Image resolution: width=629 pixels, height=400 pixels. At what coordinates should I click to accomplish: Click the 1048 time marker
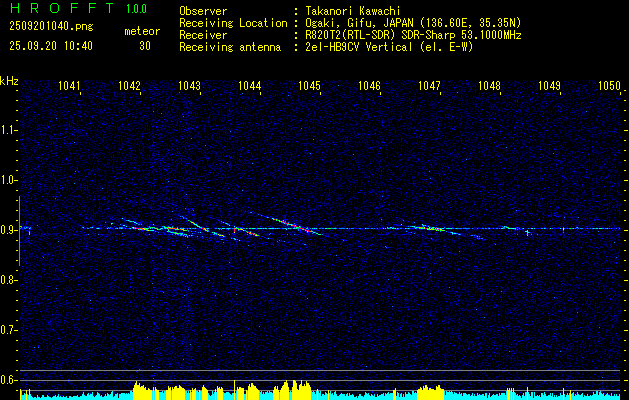point(489,85)
